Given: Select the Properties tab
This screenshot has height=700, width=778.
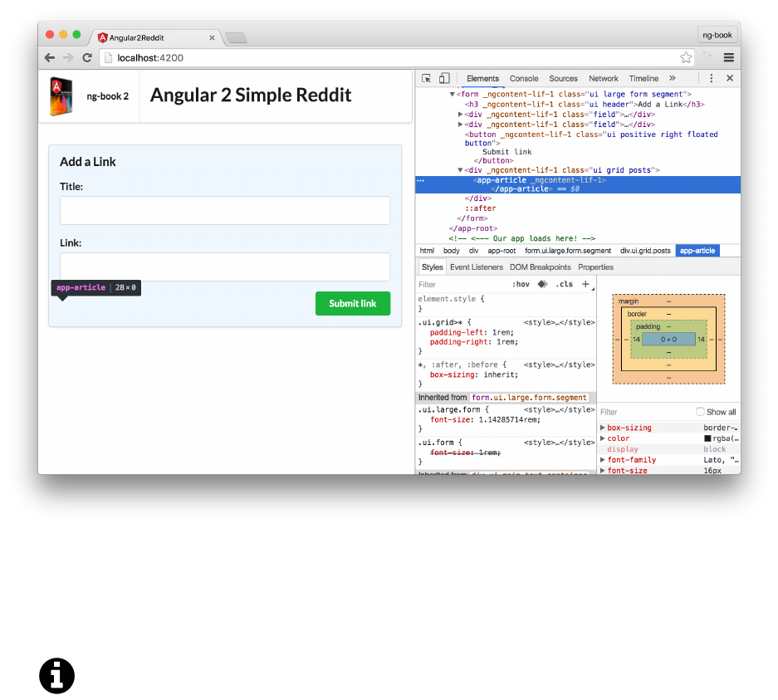Looking at the screenshot, I should pos(595,267).
